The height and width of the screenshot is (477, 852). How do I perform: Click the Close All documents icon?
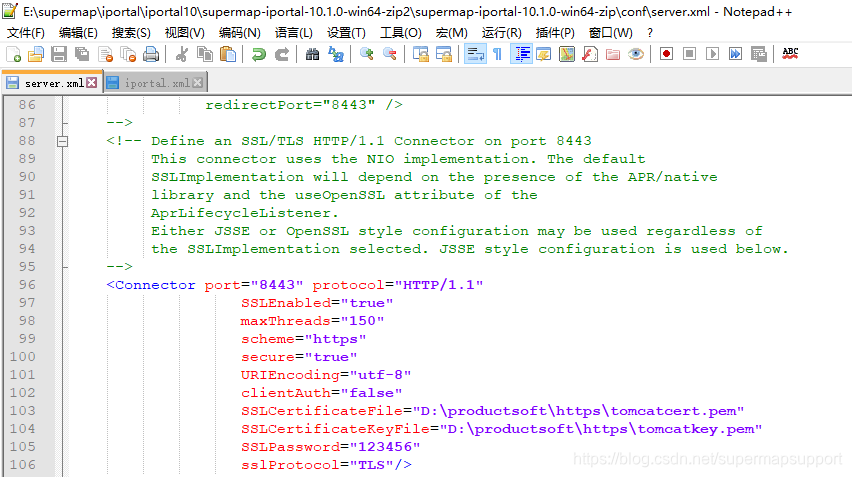(x=128, y=54)
